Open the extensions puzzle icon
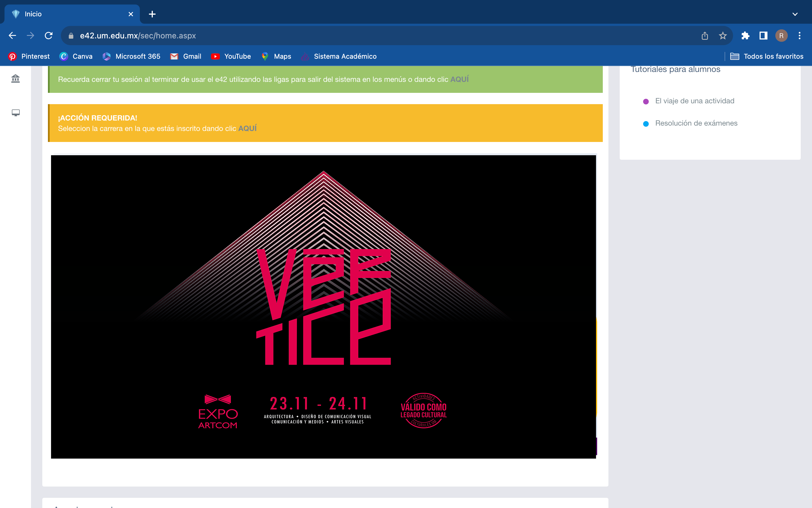This screenshot has width=812, height=508. [x=745, y=36]
